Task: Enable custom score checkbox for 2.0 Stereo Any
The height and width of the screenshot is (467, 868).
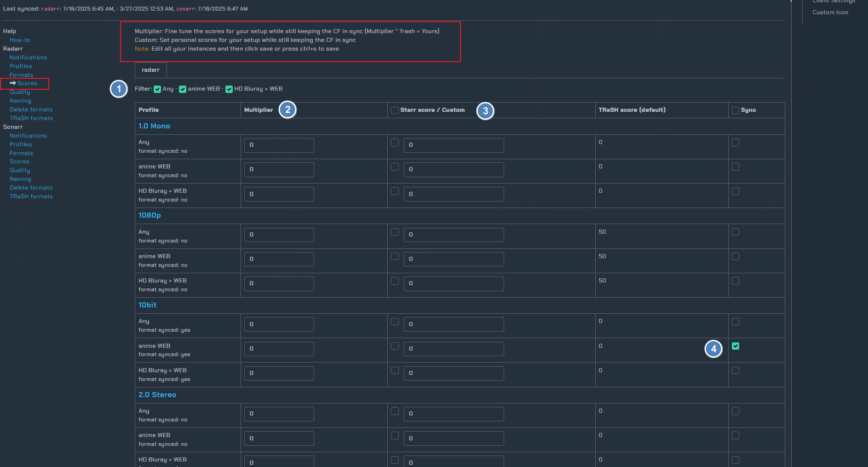Action: [395, 411]
